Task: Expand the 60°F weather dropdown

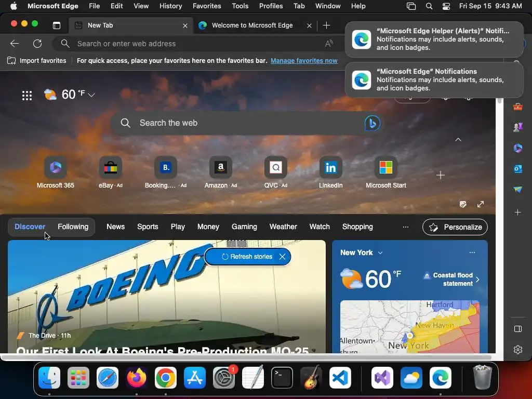Action: pos(91,96)
